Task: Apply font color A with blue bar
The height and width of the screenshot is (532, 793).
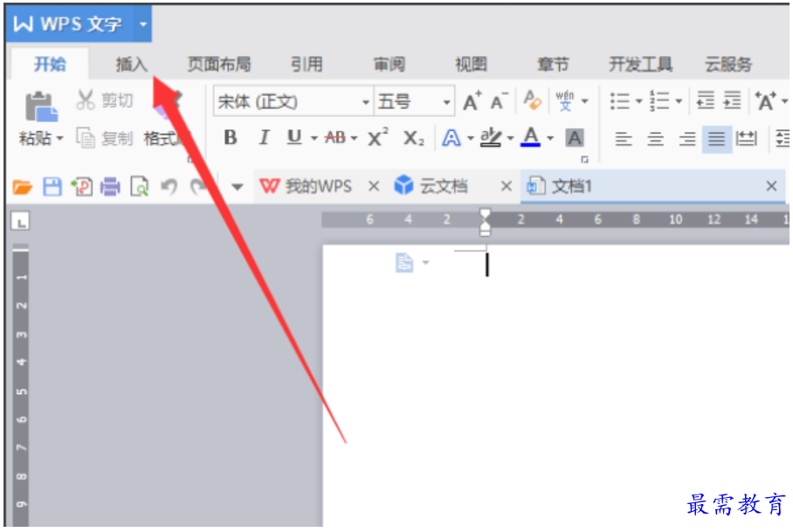Action: 530,137
